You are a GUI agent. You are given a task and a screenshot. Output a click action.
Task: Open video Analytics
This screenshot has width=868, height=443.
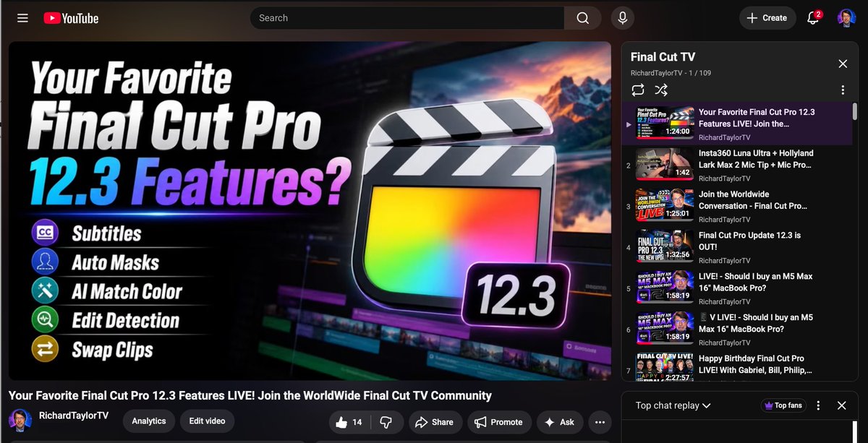point(149,421)
